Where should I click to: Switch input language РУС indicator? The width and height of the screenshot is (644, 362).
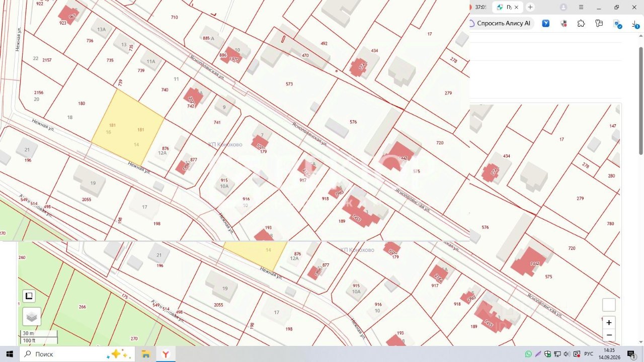coord(588,354)
